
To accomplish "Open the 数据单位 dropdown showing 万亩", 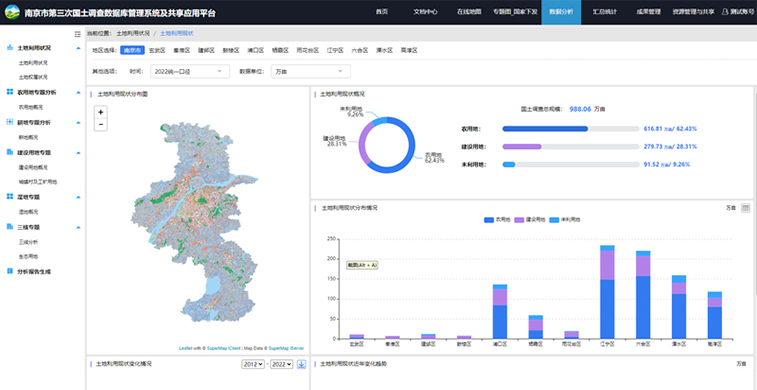I will [x=311, y=71].
